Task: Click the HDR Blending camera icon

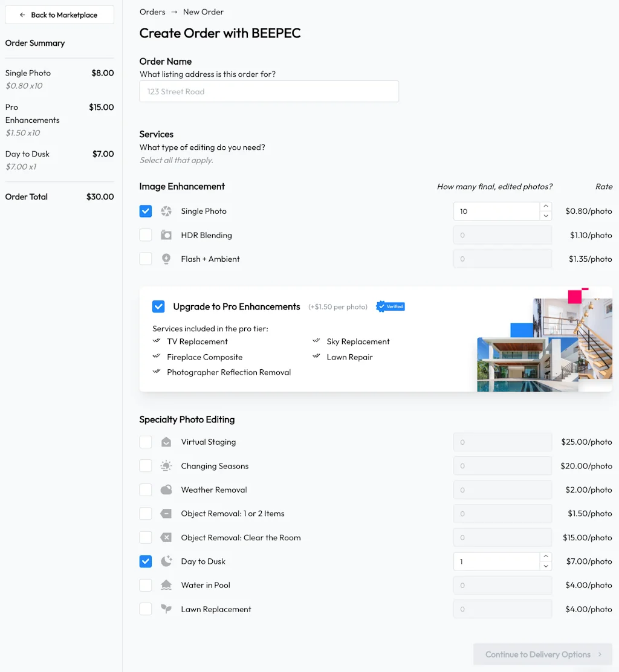Action: coord(166,235)
